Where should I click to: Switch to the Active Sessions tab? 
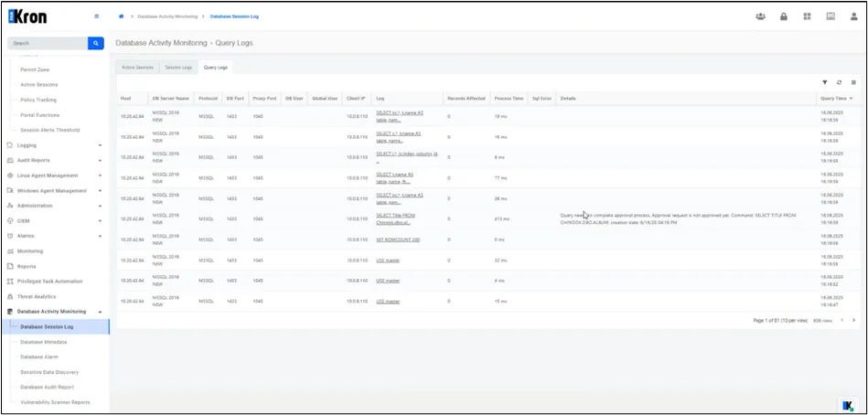tap(137, 68)
